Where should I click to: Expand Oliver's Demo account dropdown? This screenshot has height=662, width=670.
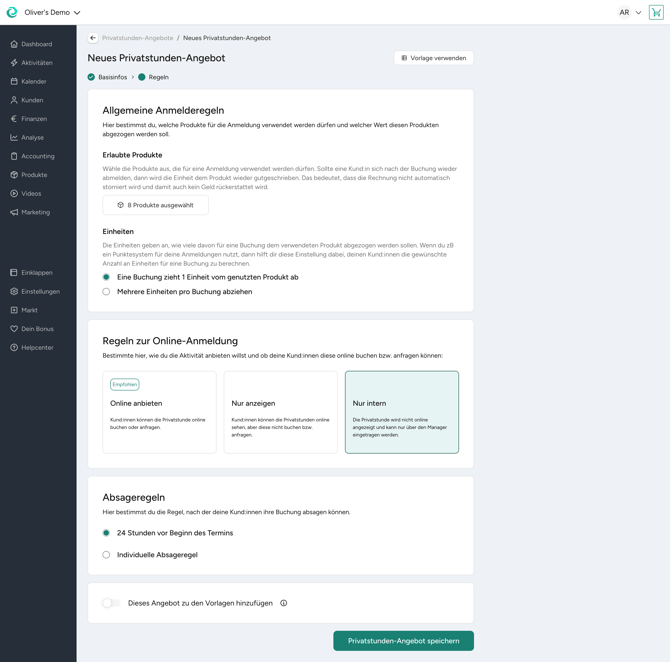pyautogui.click(x=51, y=13)
